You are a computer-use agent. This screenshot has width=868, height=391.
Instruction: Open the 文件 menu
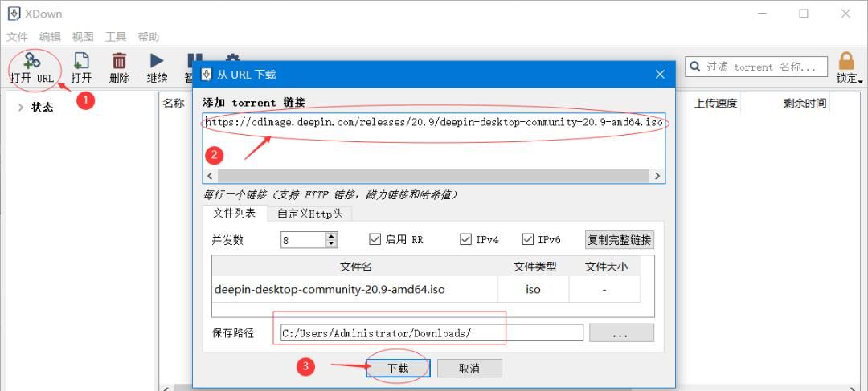pyautogui.click(x=17, y=37)
